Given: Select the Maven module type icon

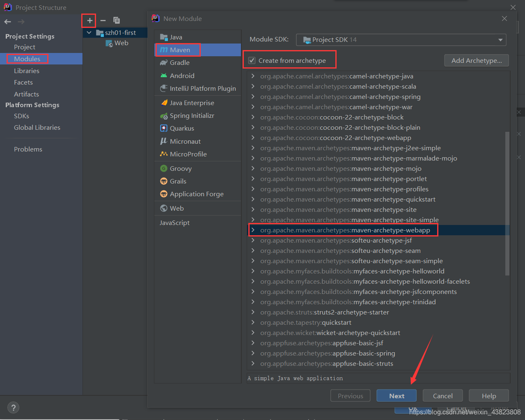Looking at the screenshot, I should click(x=164, y=50).
